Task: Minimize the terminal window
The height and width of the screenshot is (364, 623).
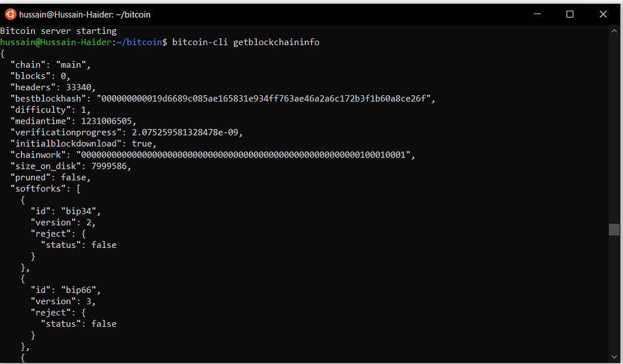Action: [x=537, y=14]
